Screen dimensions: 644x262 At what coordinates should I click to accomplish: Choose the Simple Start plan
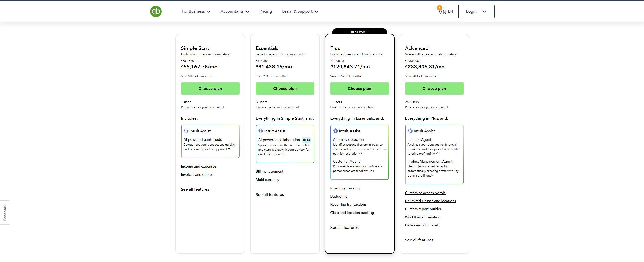point(210,89)
